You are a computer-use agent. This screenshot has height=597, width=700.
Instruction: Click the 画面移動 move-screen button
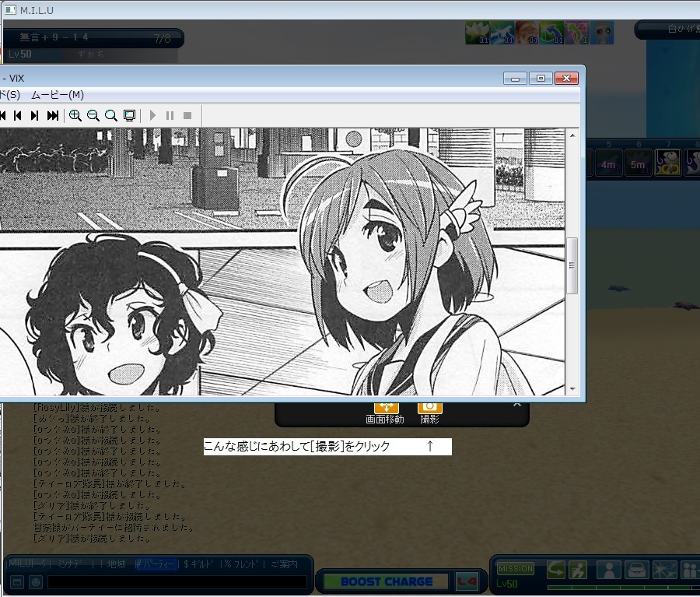click(385, 413)
